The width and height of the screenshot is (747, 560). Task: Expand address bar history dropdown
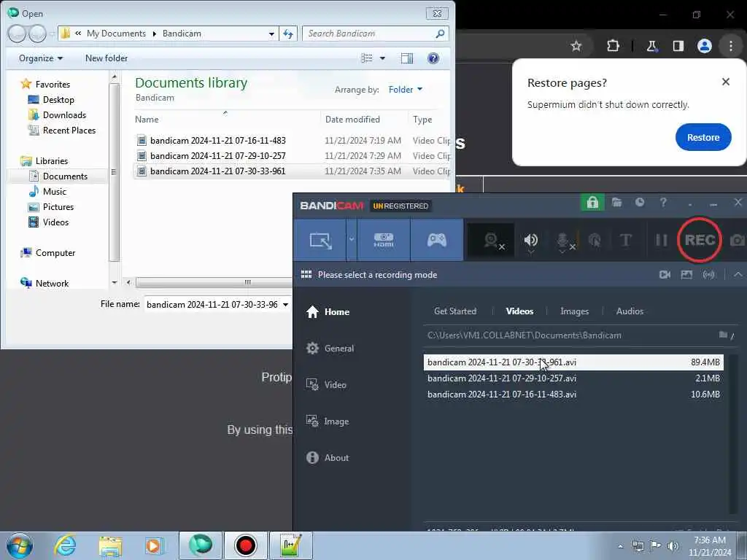pos(271,34)
